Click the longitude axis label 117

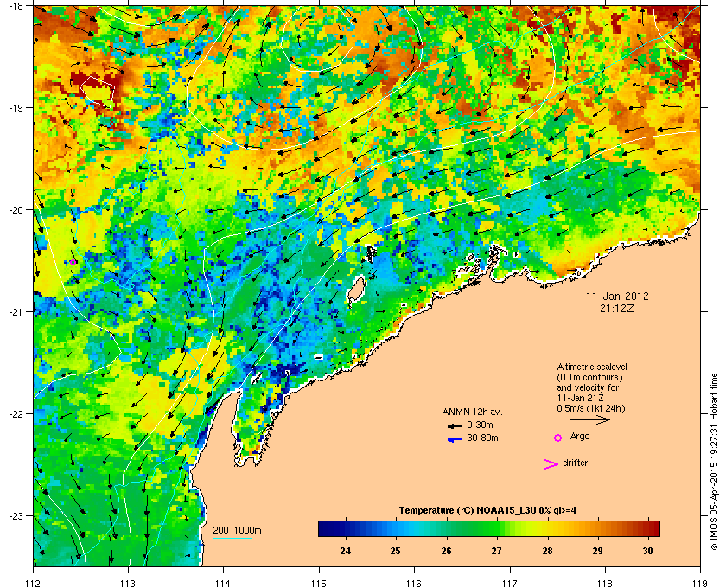[510, 583]
